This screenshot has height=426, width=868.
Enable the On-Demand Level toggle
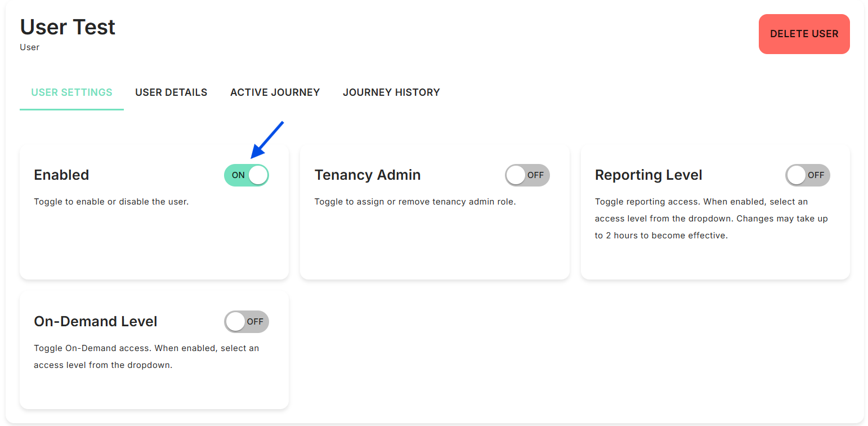click(247, 322)
